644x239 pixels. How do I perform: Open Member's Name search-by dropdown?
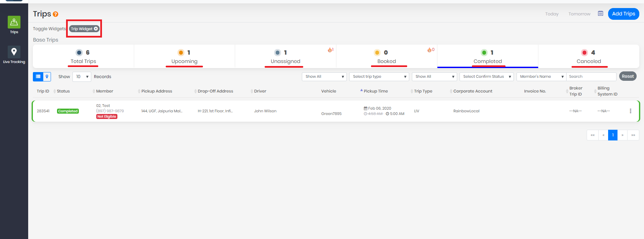[x=541, y=77]
